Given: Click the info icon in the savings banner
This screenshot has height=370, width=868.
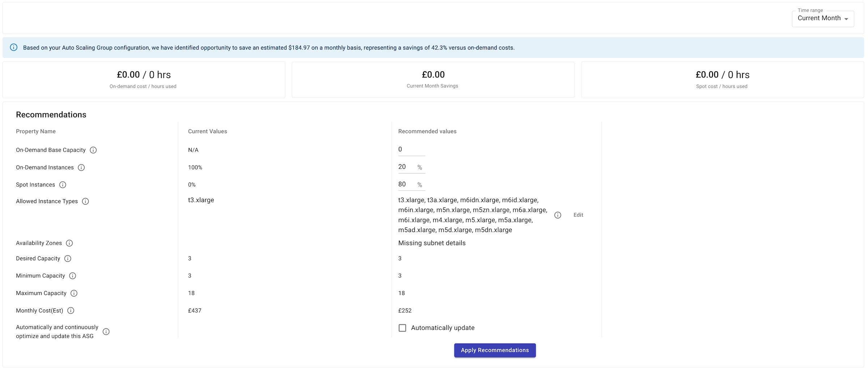Looking at the screenshot, I should click(14, 47).
